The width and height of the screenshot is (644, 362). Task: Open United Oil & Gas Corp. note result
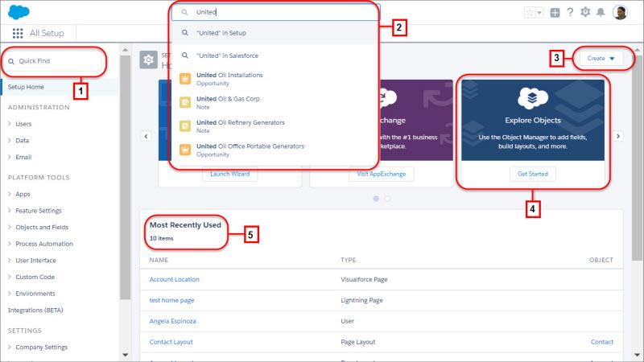274,103
